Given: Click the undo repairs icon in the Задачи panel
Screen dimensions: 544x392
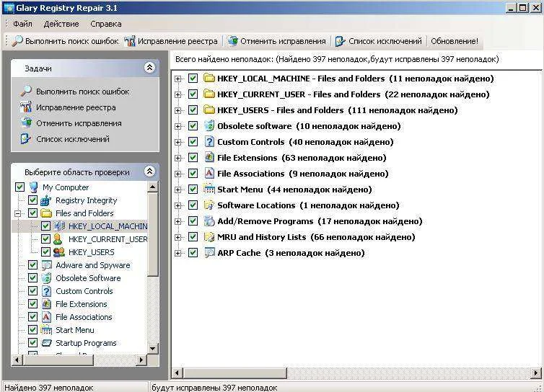Looking at the screenshot, I should coord(26,123).
